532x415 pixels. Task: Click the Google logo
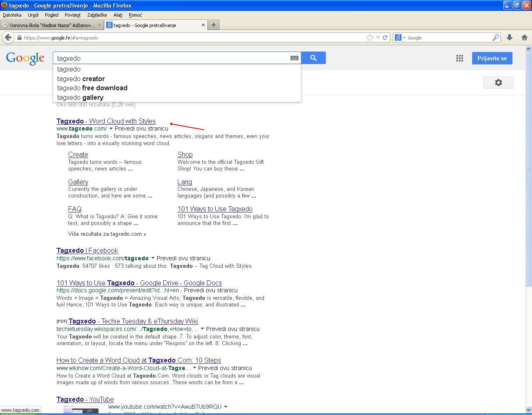point(25,58)
